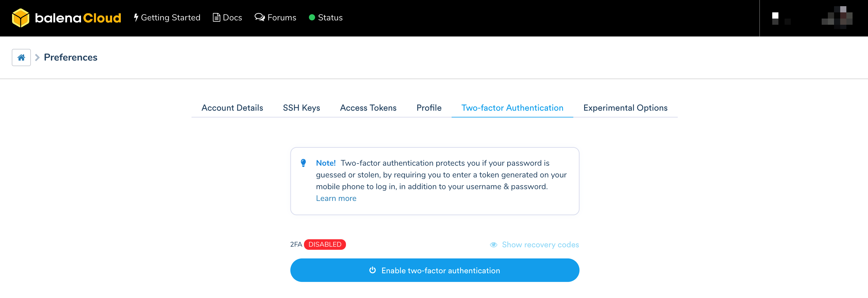Click the home icon in the breadcrumb
868x298 pixels.
(x=21, y=57)
